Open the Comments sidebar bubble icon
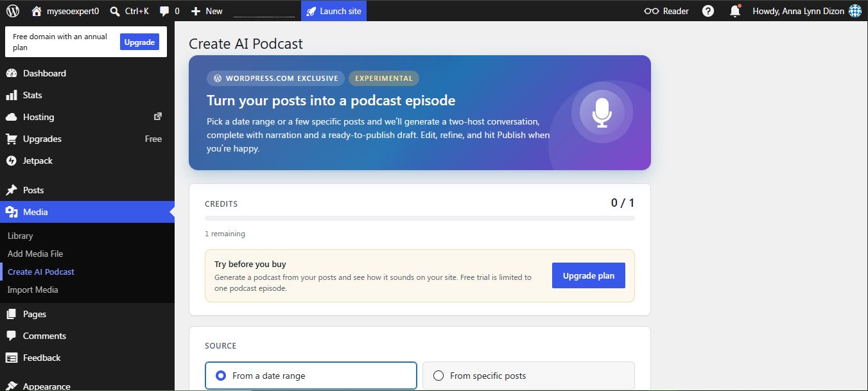 click(12, 336)
